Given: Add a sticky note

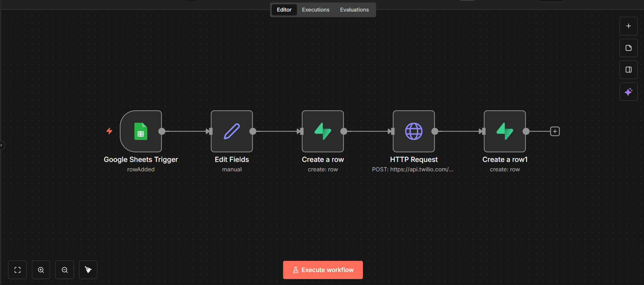Looking at the screenshot, I should coord(629,48).
